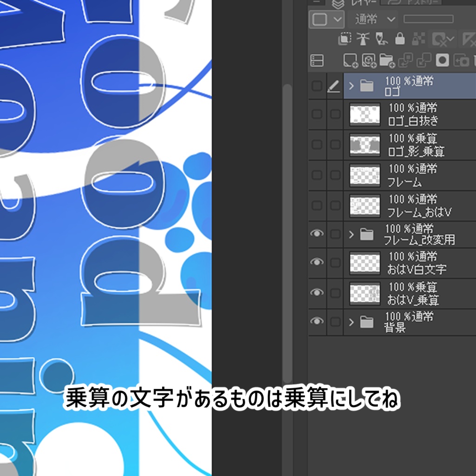Click the Create Layer Mask icon
Viewport: 476px width, 476px height.
click(443, 60)
